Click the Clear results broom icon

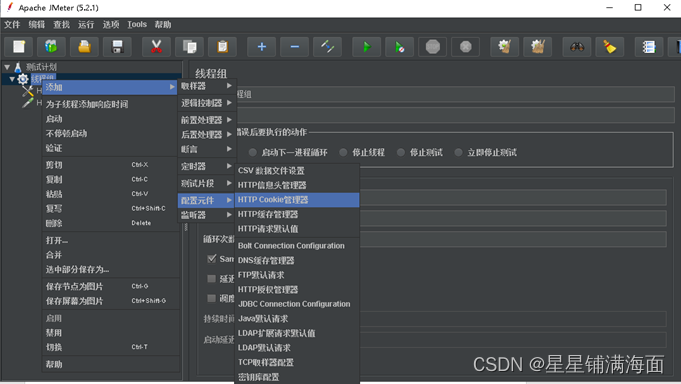pos(505,46)
